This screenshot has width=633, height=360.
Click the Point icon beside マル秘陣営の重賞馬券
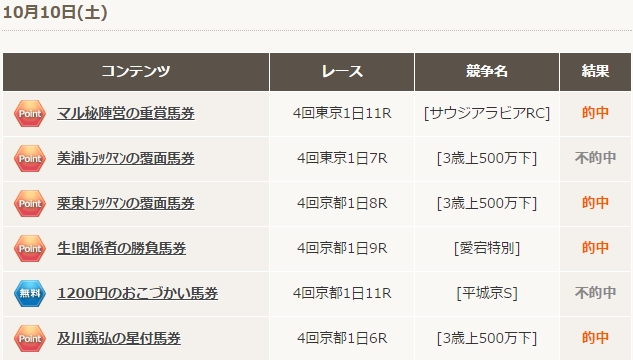[30, 113]
